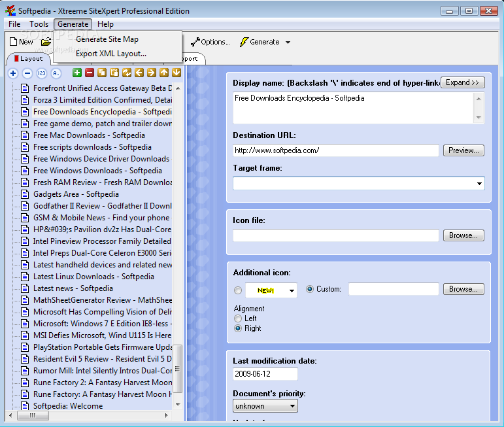Viewport: 504px width, 427px height.
Task: Select the NEW! preset additional icon radio
Action: point(238,290)
